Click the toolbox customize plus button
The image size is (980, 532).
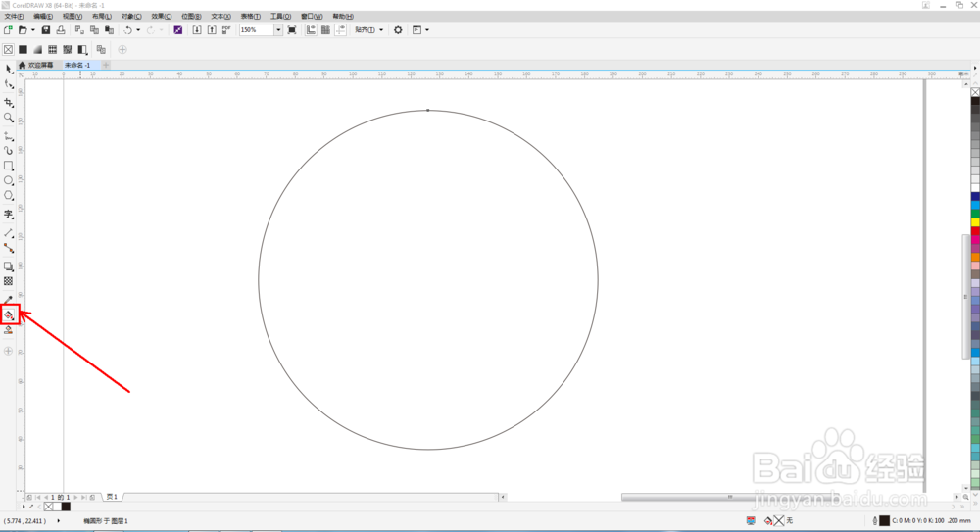8,352
